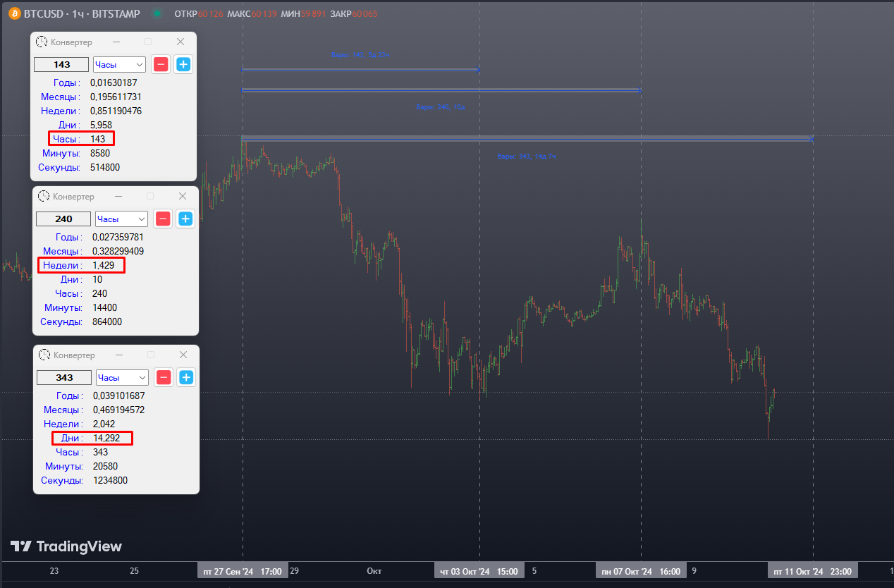Click the Дни value 14,292 in third converter

click(x=106, y=438)
